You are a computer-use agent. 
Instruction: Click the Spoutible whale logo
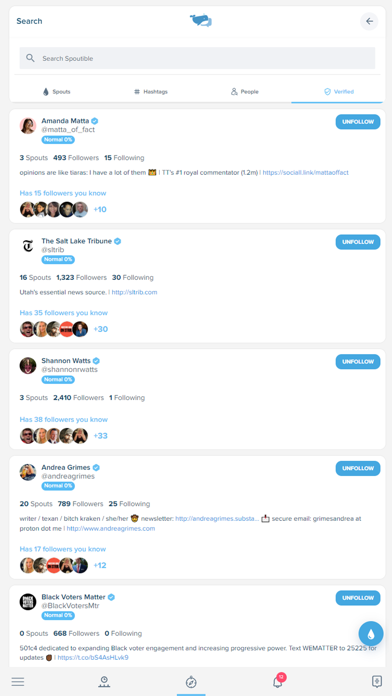coord(201,20)
